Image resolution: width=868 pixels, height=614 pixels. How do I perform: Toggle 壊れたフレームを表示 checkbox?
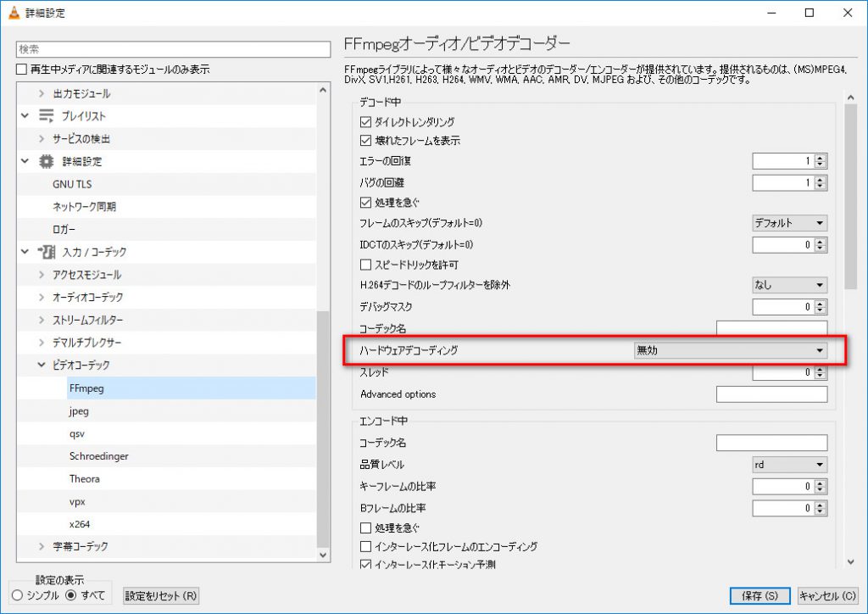pos(365,141)
